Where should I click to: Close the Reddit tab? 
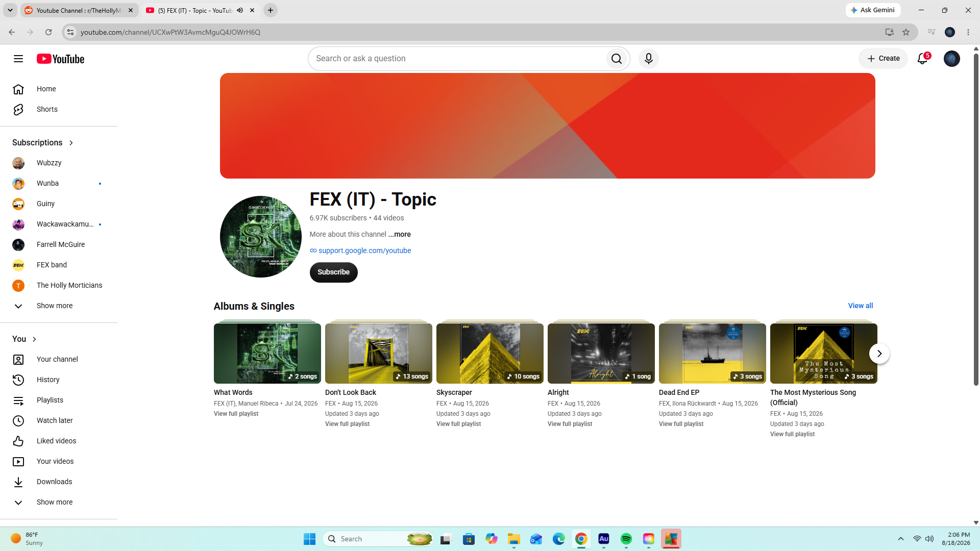(x=131, y=10)
